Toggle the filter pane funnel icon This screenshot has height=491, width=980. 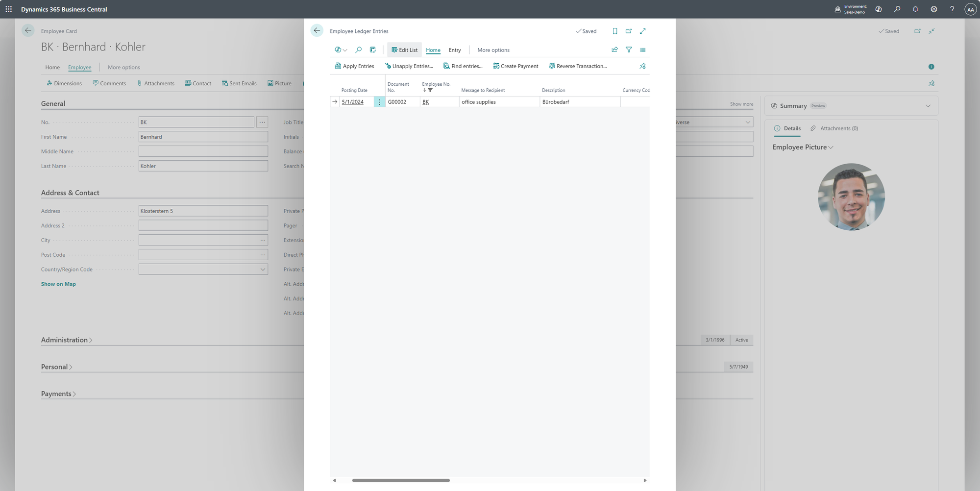(x=629, y=50)
